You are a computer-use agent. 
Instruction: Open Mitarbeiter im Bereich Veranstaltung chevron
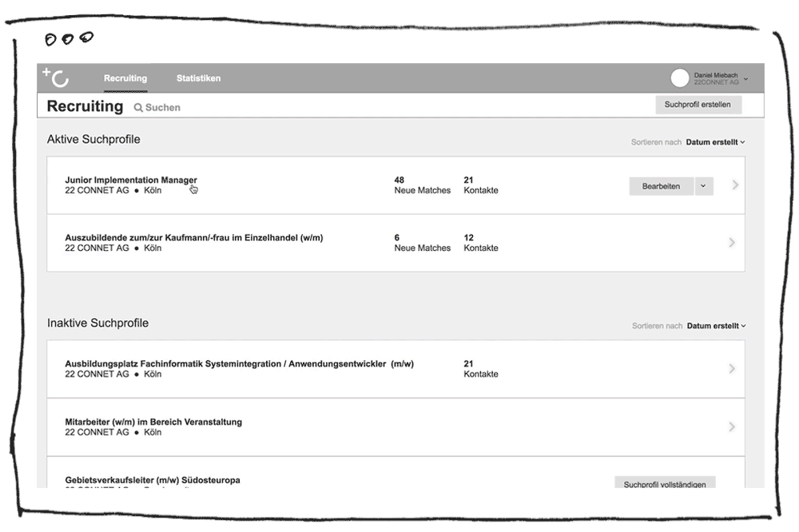point(732,427)
